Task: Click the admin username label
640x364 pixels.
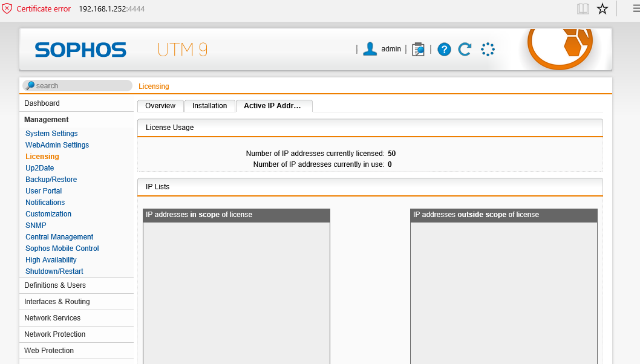Action: (x=391, y=49)
